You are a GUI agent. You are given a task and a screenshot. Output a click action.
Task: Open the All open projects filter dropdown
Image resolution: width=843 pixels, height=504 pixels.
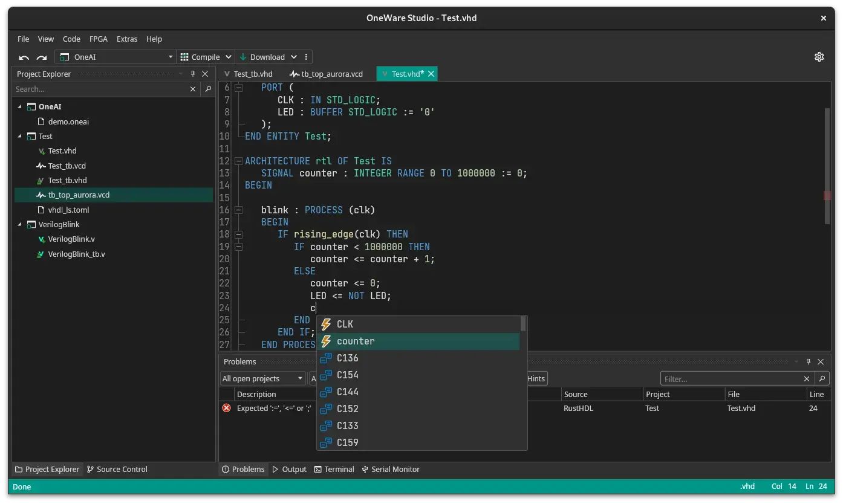click(x=262, y=378)
